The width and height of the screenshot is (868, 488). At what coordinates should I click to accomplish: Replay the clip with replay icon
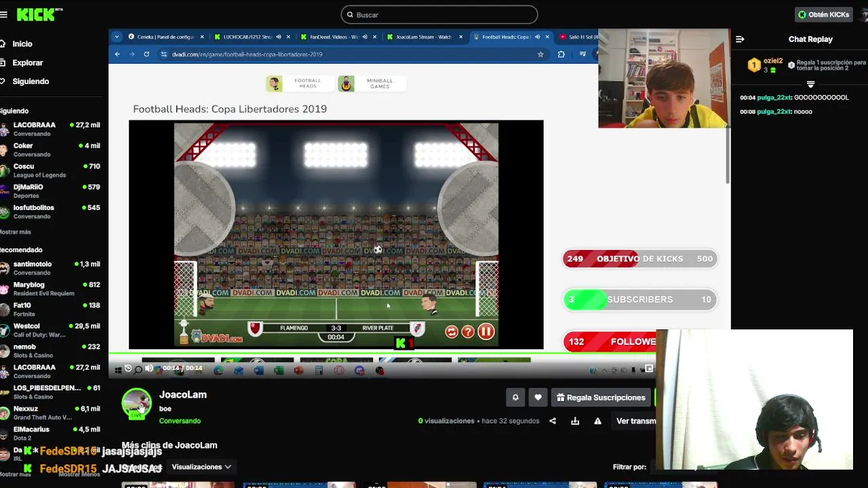(127, 368)
